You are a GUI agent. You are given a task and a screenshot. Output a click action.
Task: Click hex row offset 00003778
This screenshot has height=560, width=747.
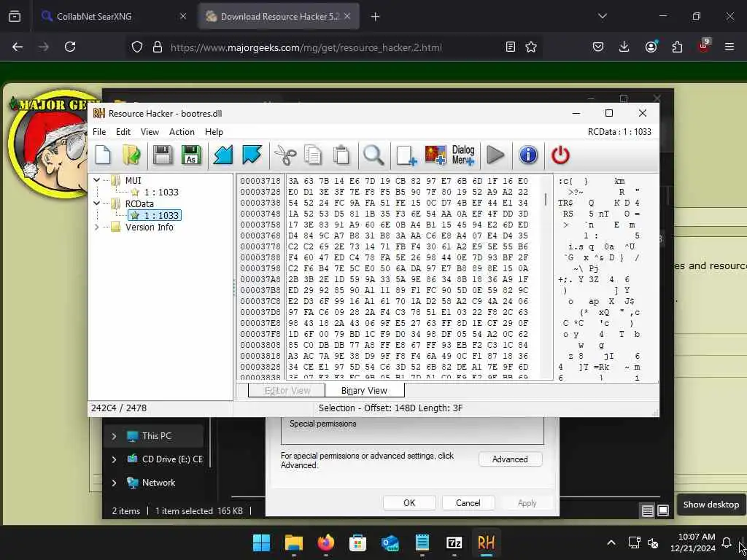260,246
